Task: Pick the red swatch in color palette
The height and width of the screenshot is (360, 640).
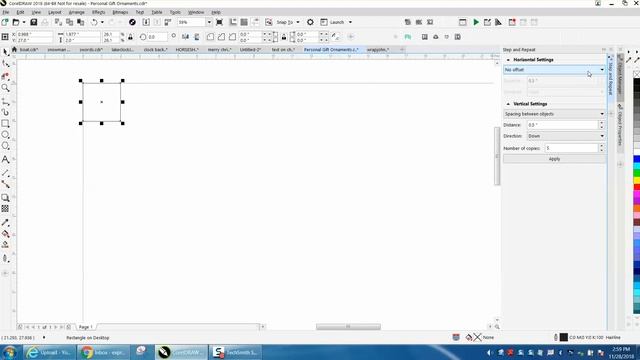Action: [636, 187]
